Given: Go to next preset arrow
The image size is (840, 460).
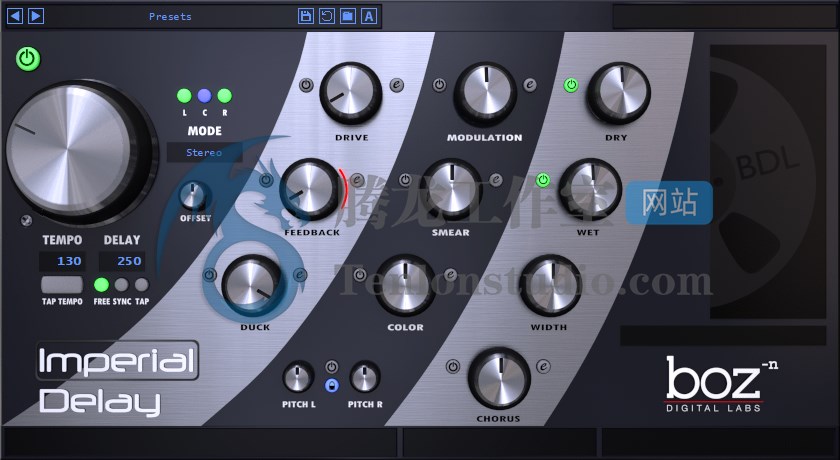Looking at the screenshot, I should [36, 16].
